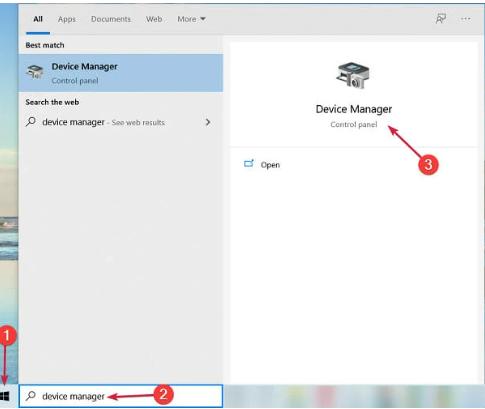The height and width of the screenshot is (409, 485).
Task: Click into the taskbar search input field
Action: click(x=121, y=396)
